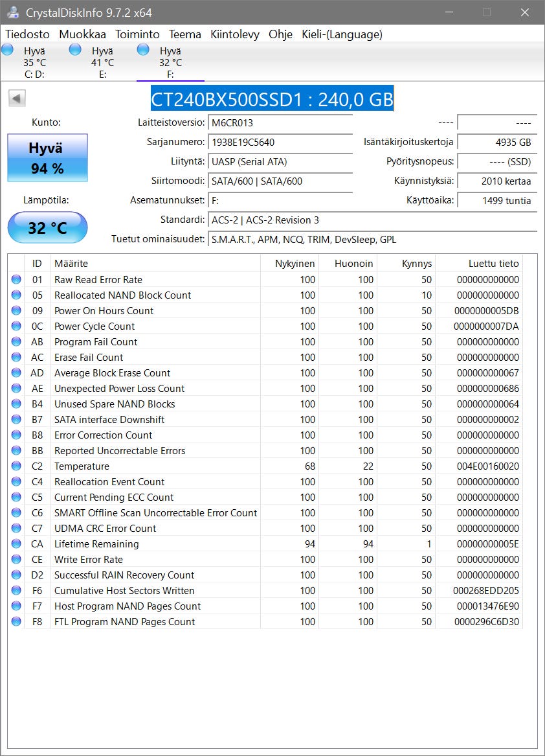545x756 pixels.
Task: Click the status icon for Cumulative Host Sectors Written
Action: point(16,590)
